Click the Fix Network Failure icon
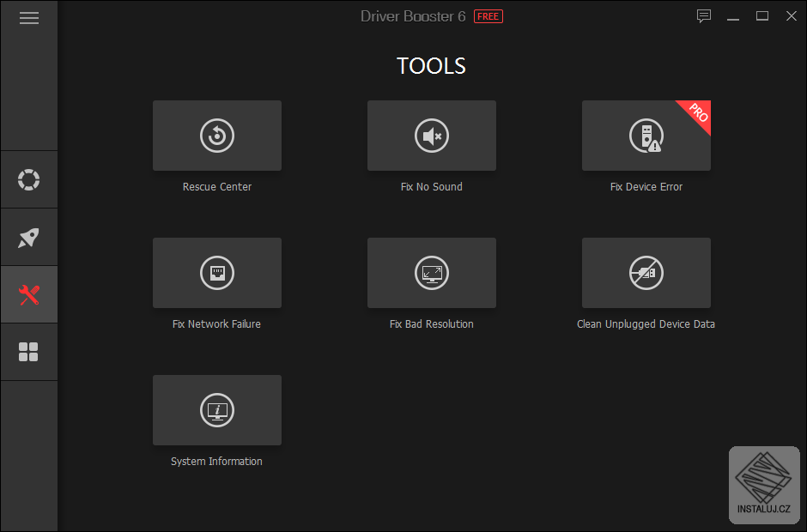The width and height of the screenshot is (807, 532). pyautogui.click(x=217, y=273)
